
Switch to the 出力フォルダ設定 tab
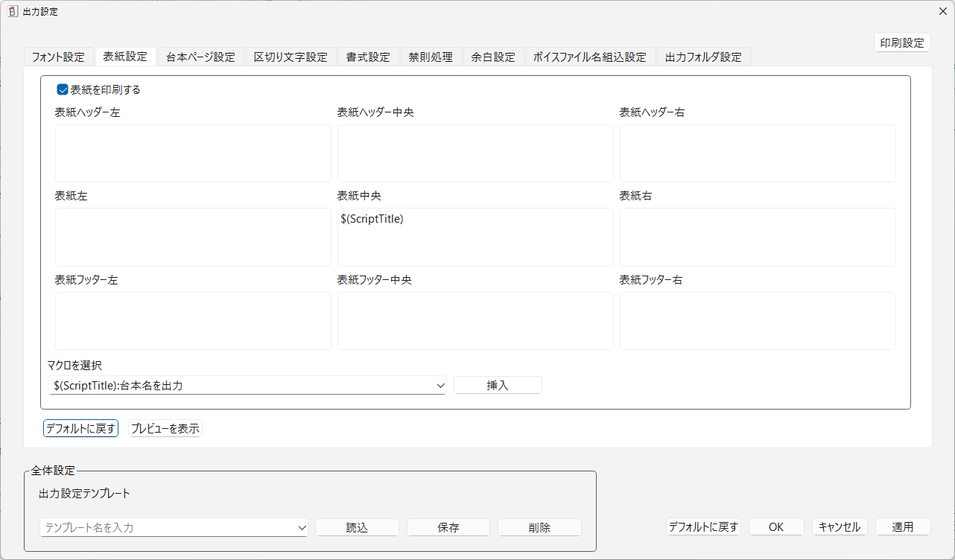click(703, 56)
